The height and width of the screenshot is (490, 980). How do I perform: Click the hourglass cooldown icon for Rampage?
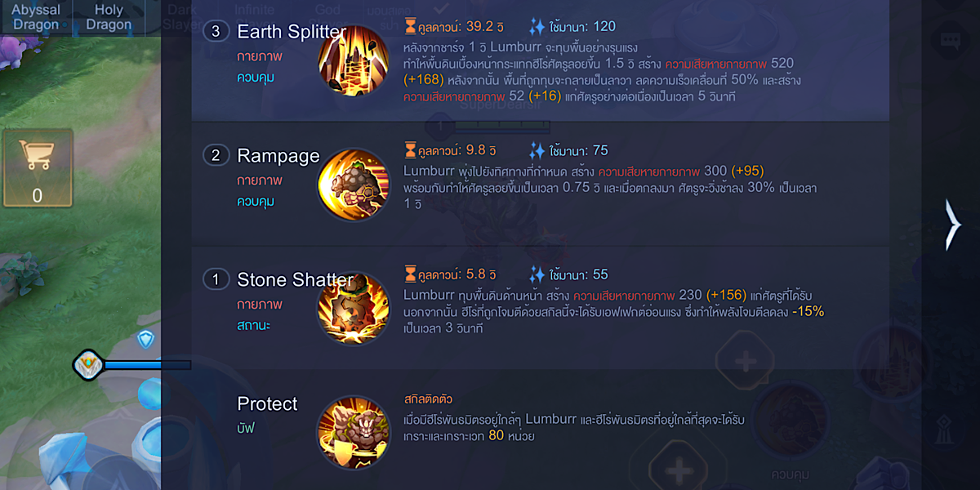410,150
